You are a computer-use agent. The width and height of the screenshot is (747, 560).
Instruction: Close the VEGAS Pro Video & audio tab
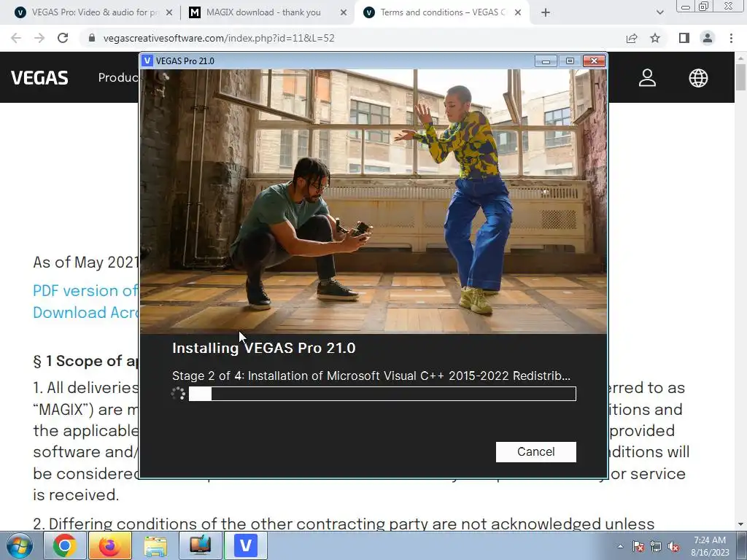[169, 13]
